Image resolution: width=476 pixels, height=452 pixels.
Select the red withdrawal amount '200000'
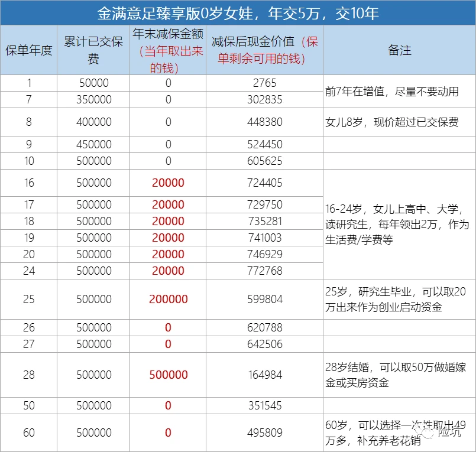(x=168, y=299)
